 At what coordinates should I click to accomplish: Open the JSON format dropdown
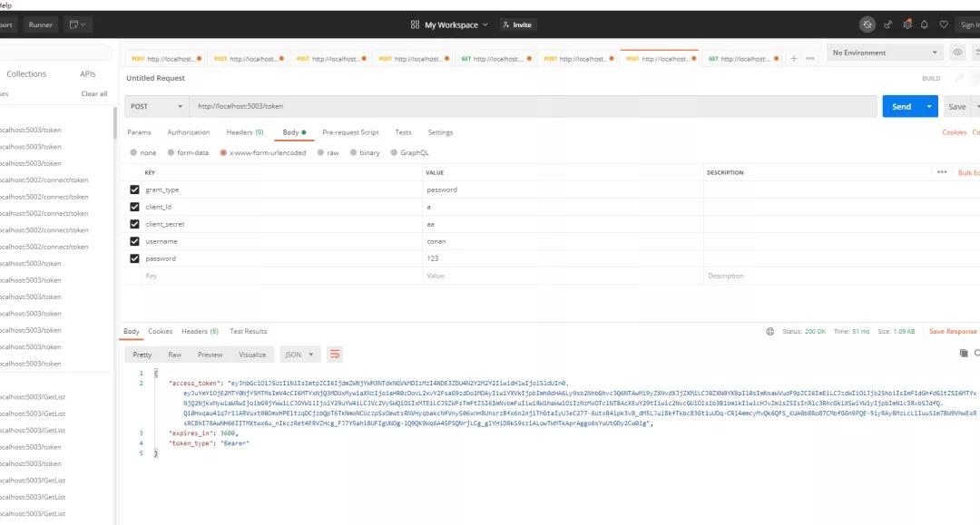click(x=301, y=355)
